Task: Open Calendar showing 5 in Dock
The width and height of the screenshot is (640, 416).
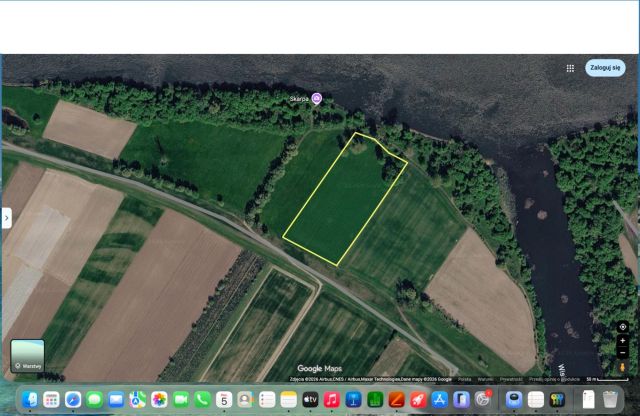Action: point(224,400)
